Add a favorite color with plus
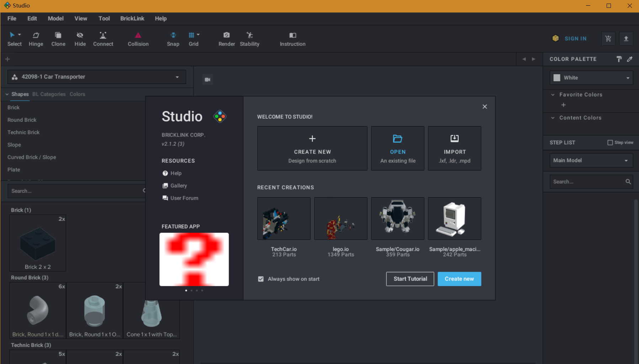Screen dimensions: 639x364 [x=563, y=105]
